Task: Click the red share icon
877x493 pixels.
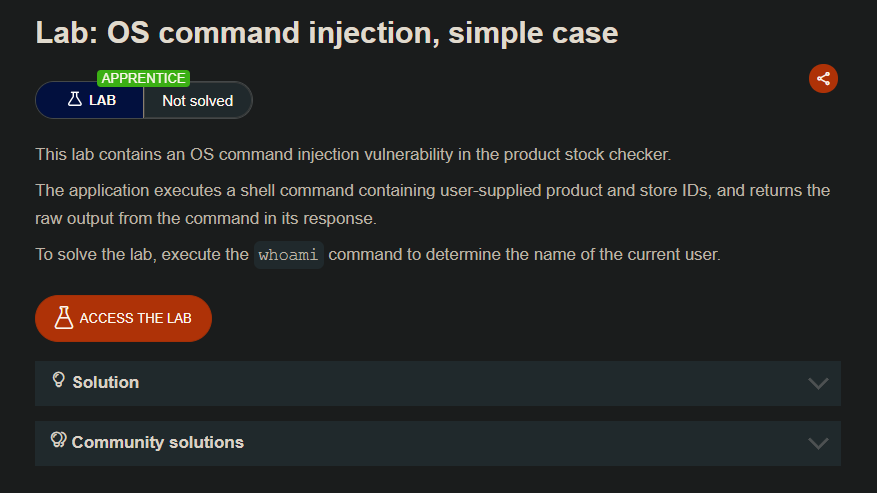Action: coord(823,78)
